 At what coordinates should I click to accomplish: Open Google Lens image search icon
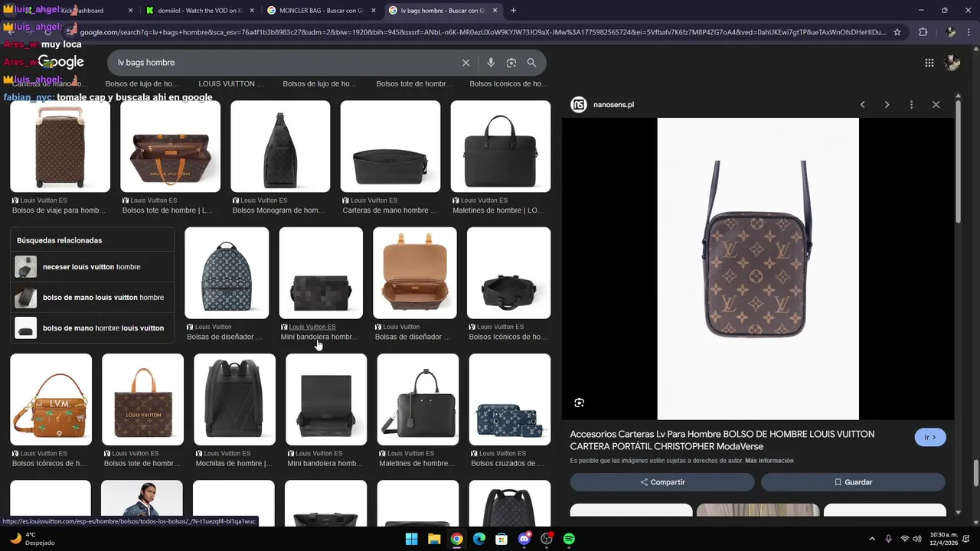click(x=511, y=63)
